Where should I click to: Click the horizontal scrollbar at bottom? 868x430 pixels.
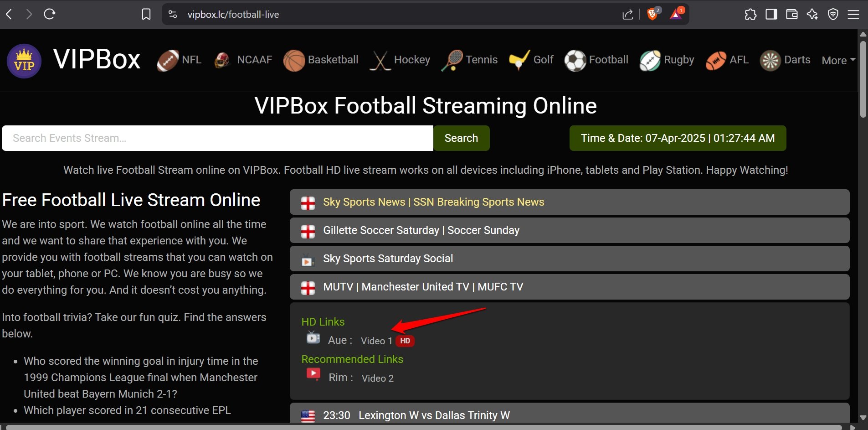[424, 427]
